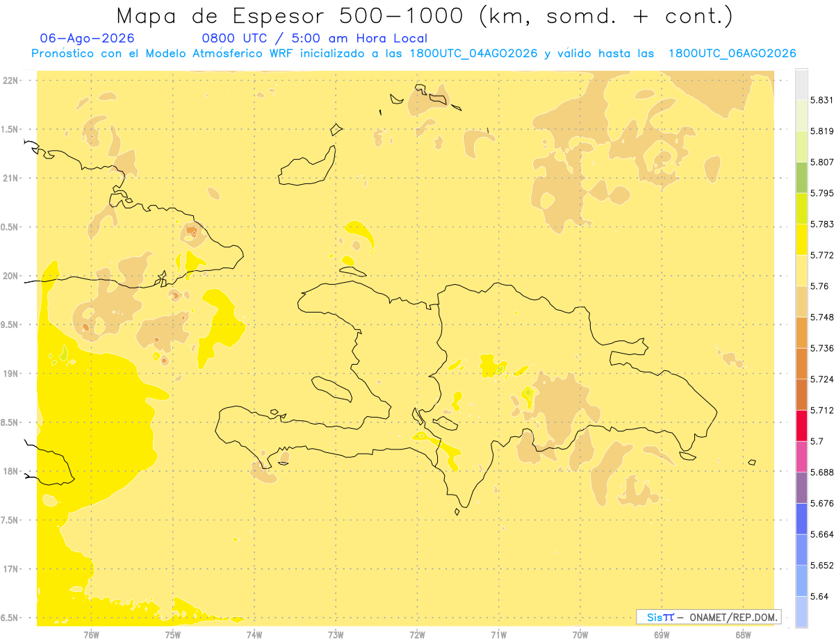Click the '18N' latitude label
The image size is (834, 644).
click(x=10, y=472)
